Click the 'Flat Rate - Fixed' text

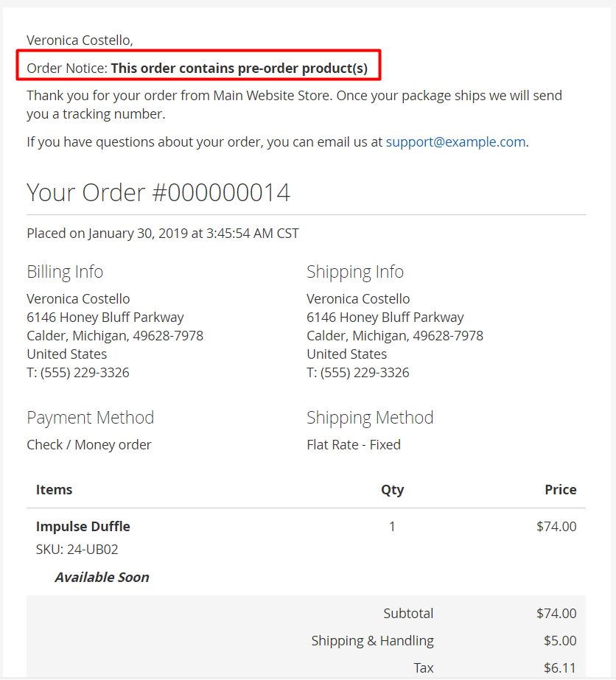pyautogui.click(x=354, y=444)
